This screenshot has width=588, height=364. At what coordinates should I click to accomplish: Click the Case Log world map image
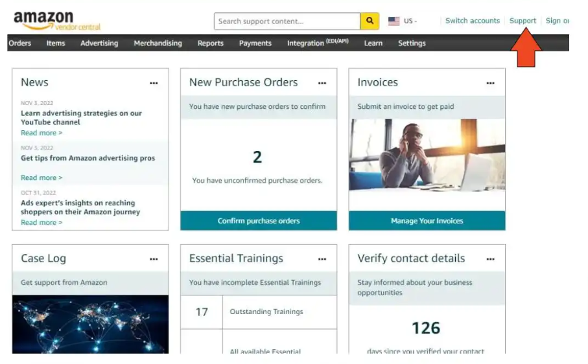click(90, 324)
